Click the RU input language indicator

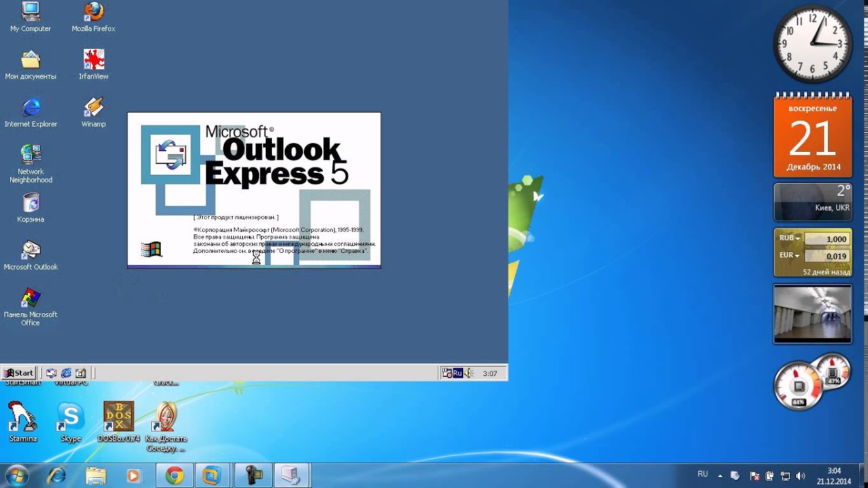point(703,474)
